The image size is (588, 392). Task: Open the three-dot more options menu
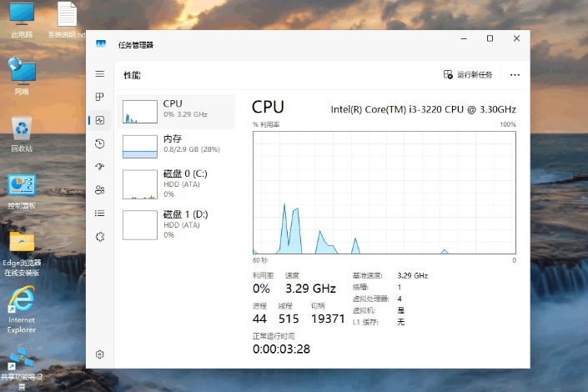(515, 74)
